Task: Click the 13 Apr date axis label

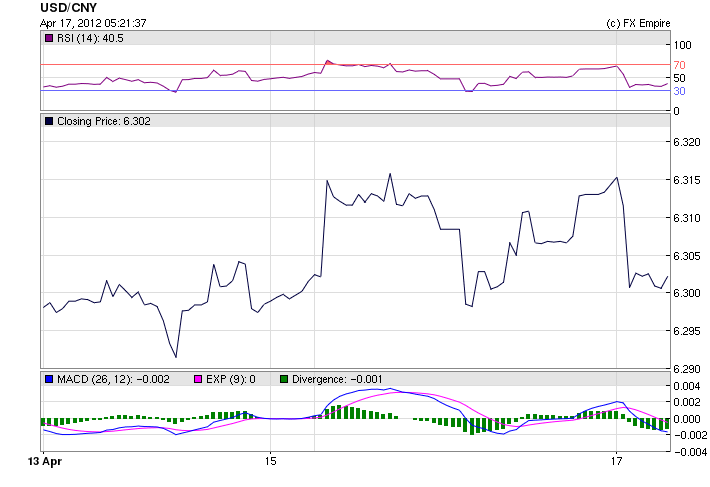Action: click(x=45, y=461)
